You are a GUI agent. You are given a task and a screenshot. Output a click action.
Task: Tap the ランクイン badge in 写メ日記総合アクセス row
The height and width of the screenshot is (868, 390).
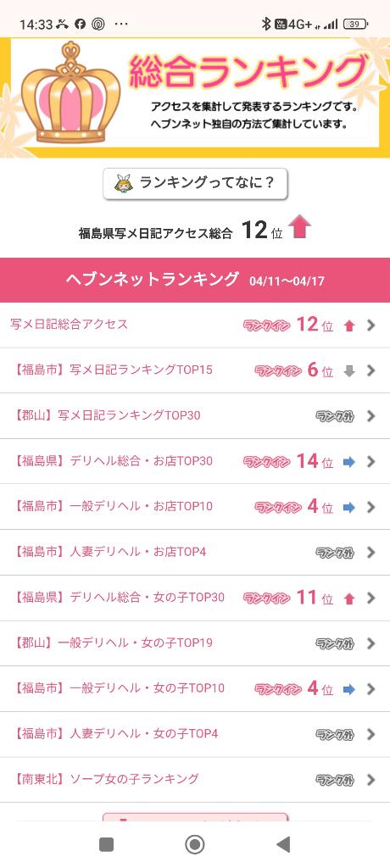(266, 325)
